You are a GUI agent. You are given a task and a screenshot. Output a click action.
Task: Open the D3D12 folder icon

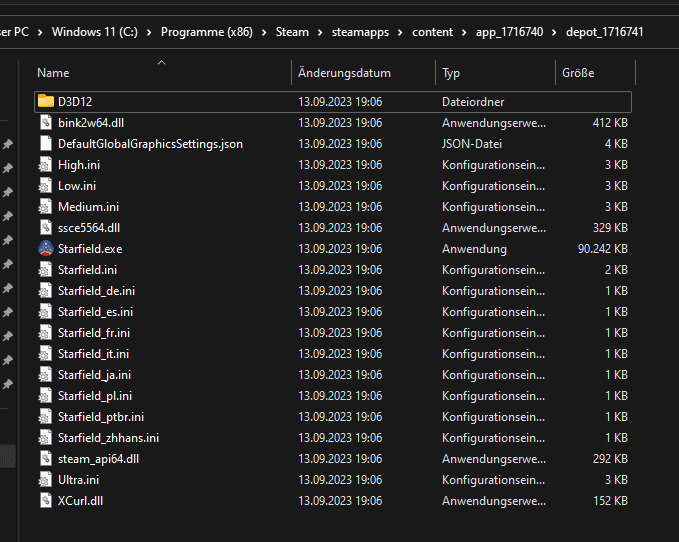click(45, 101)
